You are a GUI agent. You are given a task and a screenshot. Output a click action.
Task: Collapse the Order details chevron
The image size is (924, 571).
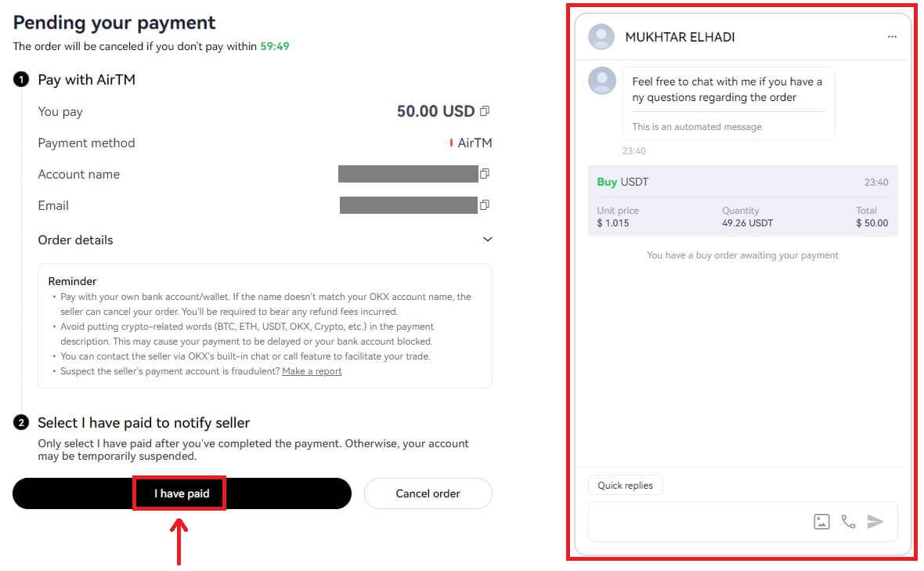tap(487, 239)
